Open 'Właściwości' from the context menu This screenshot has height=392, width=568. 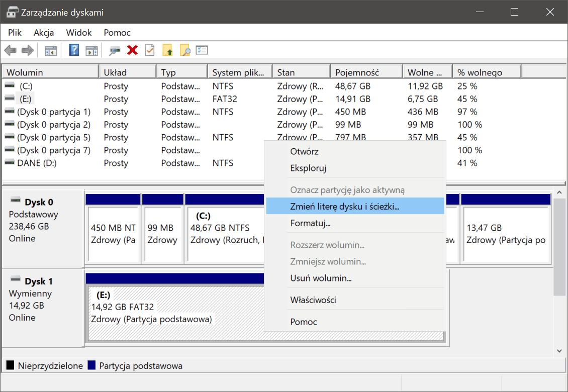coord(313,300)
